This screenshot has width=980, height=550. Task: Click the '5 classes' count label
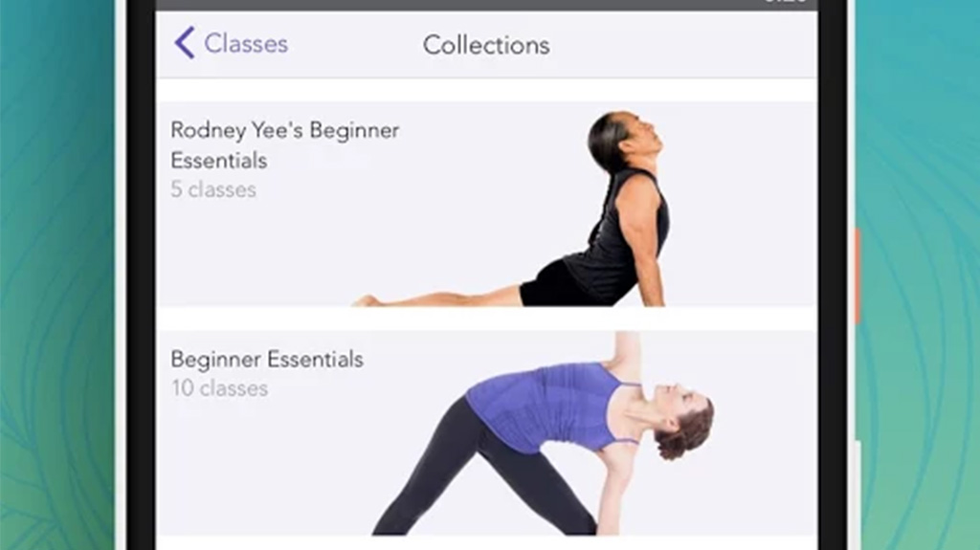[x=213, y=189]
